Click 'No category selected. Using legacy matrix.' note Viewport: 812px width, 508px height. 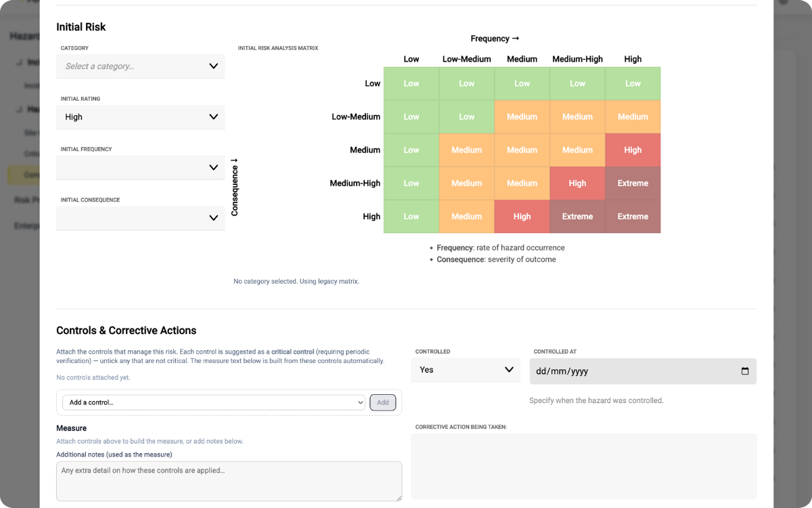[x=296, y=281]
